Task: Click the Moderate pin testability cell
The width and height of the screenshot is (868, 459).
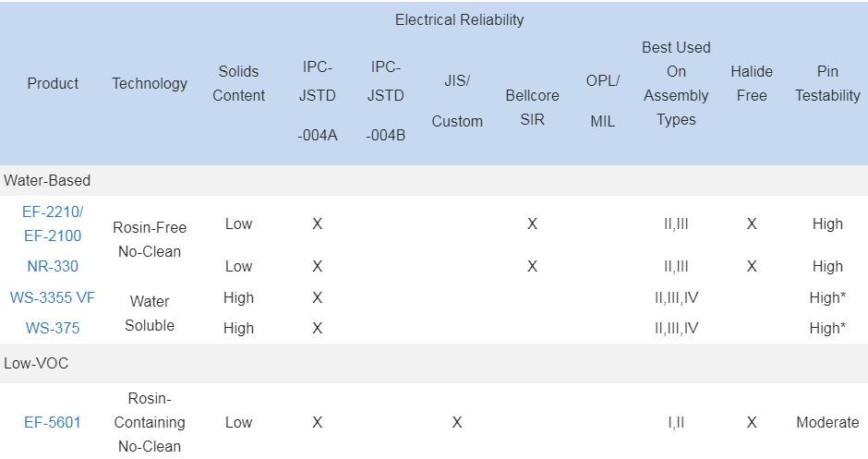Action: coord(827,422)
